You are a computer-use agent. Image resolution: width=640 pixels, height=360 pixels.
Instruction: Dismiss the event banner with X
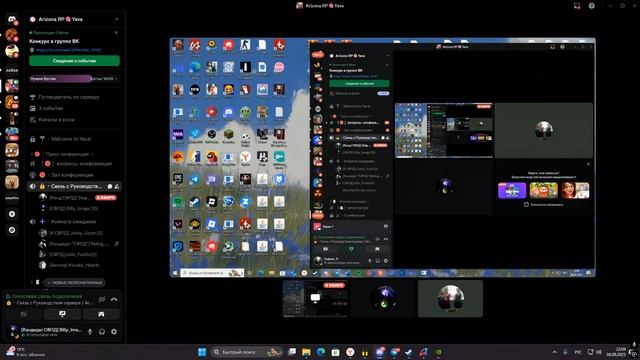click(x=116, y=33)
